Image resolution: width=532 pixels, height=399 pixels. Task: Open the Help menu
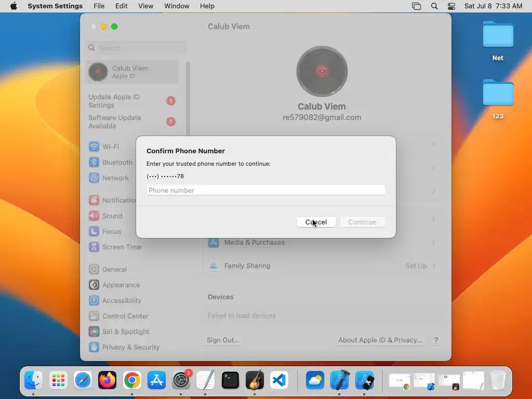(x=207, y=6)
